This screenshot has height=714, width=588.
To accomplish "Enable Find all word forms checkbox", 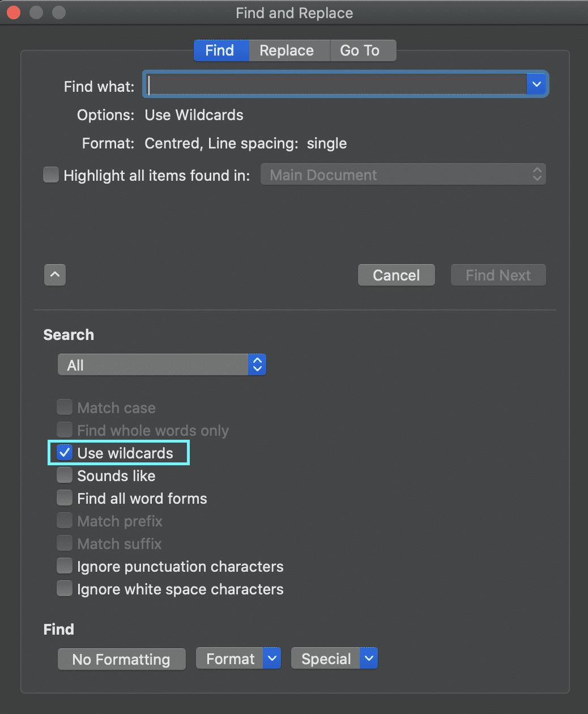I will (x=65, y=498).
